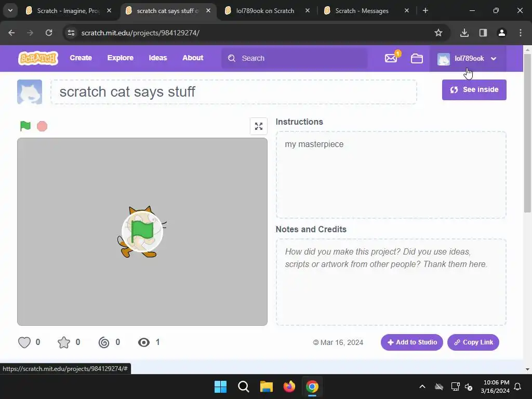
Task: Toggle browser side panel icon
Action: [x=483, y=33]
